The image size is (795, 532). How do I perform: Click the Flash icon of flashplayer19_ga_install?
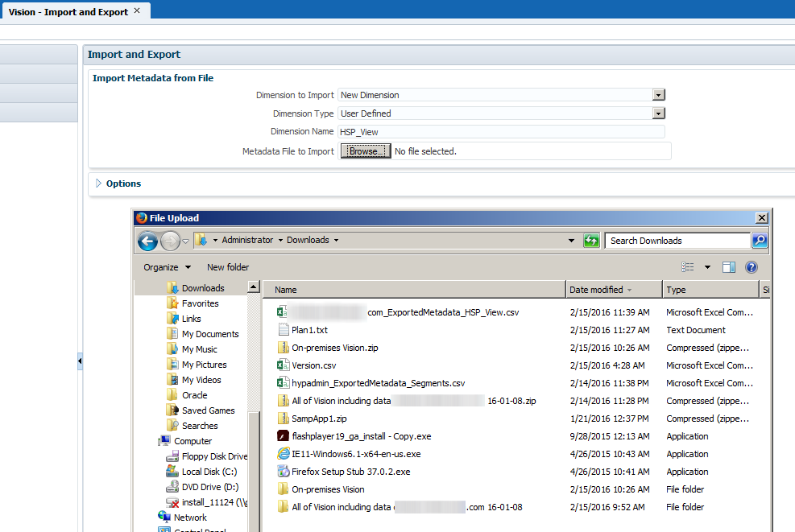(x=283, y=436)
